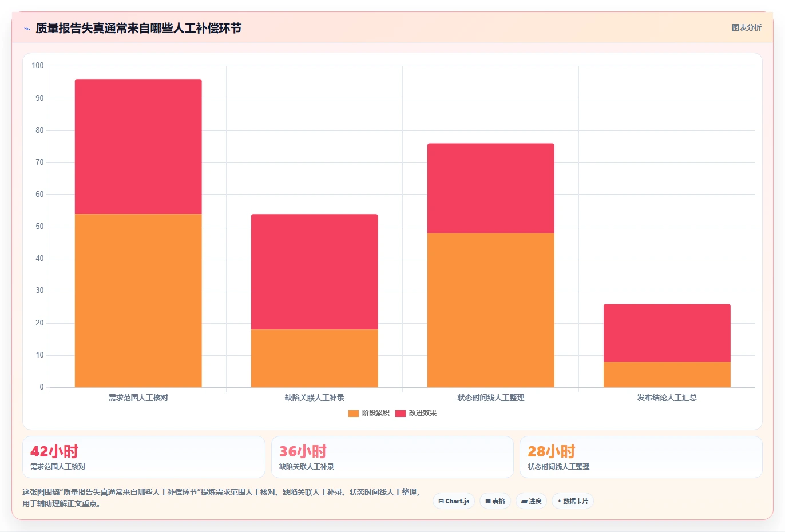Click the 图表分析 label in the header
785x532 pixels.
pyautogui.click(x=746, y=27)
